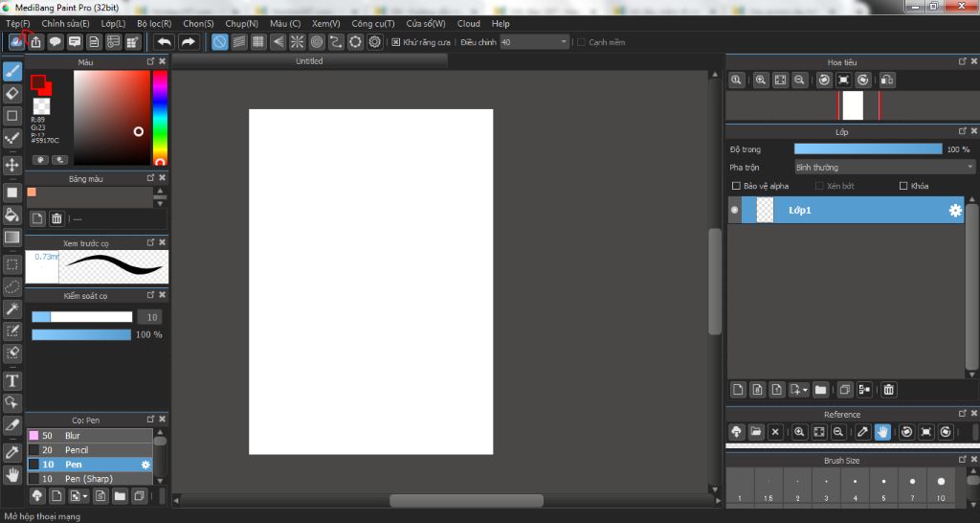Image resolution: width=980 pixels, height=523 pixels.
Task: Select the Pen (Sharp) brush
Action: 89,479
